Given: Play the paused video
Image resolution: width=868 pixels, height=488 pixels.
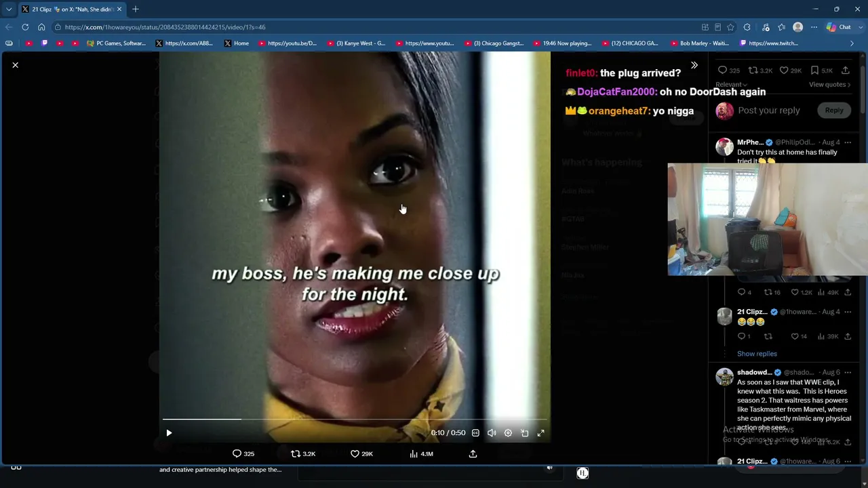Looking at the screenshot, I should pos(169,433).
